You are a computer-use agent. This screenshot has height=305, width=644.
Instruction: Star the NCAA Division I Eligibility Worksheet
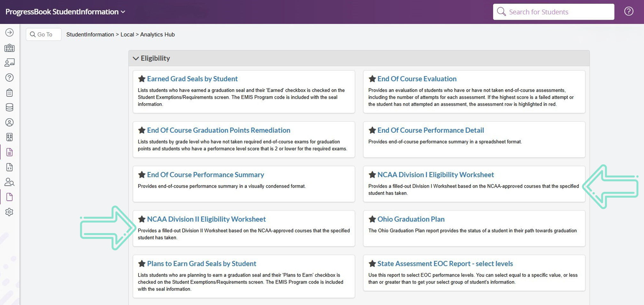372,175
